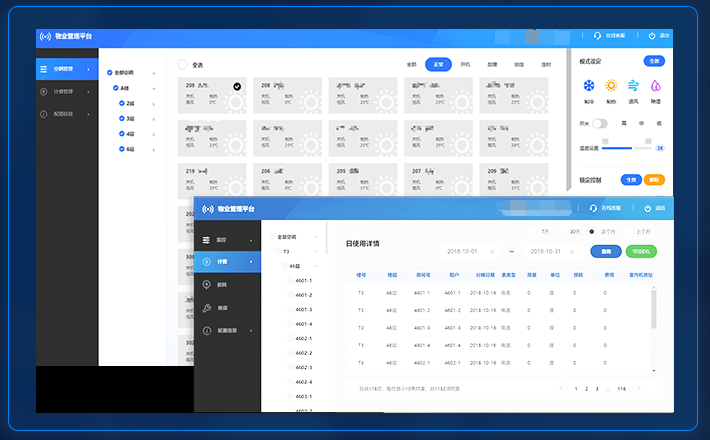The width and height of the screenshot is (710, 440).
Task: Toggle the AC power on/off switch
Action: pos(599,123)
